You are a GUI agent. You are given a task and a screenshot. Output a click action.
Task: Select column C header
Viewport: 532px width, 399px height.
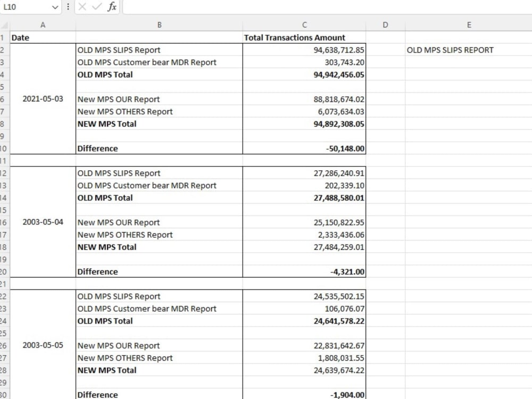304,25
